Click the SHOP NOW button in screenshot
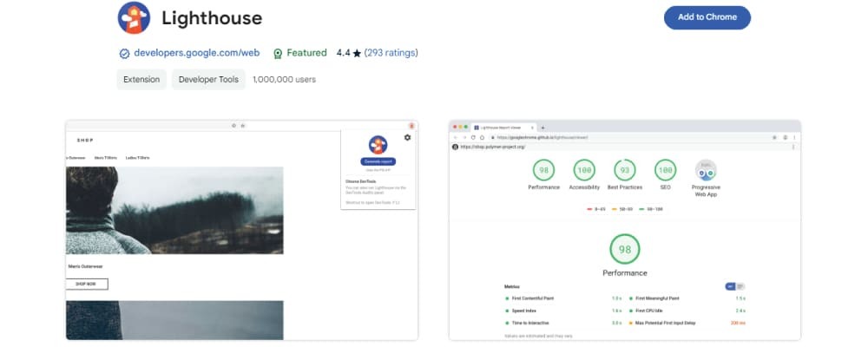Image resolution: width=868 pixels, height=347 pixels. point(87,284)
